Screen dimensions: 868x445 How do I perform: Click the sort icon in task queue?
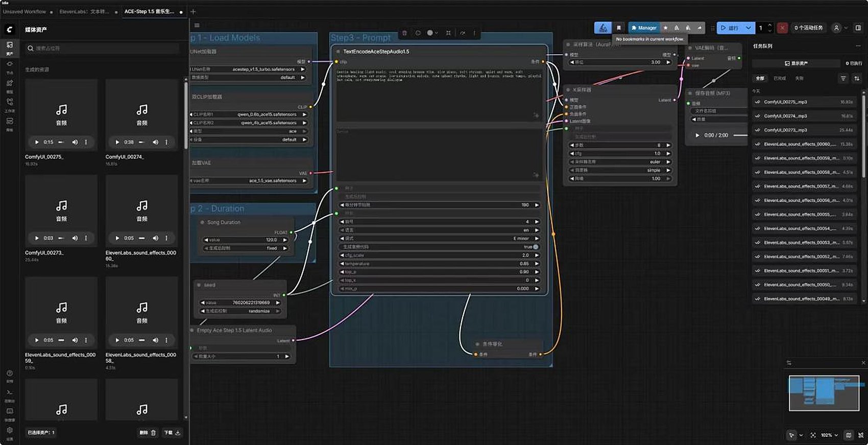tap(857, 78)
